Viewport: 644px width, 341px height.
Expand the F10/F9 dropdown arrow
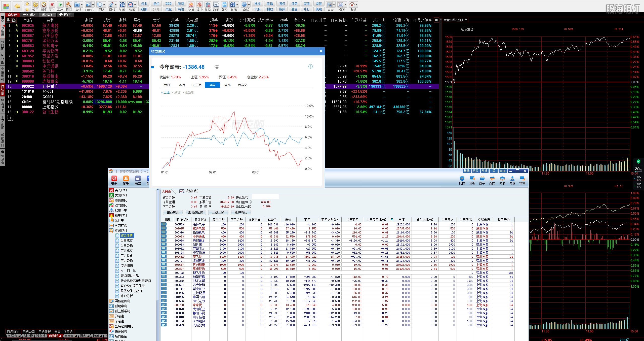point(93,5)
